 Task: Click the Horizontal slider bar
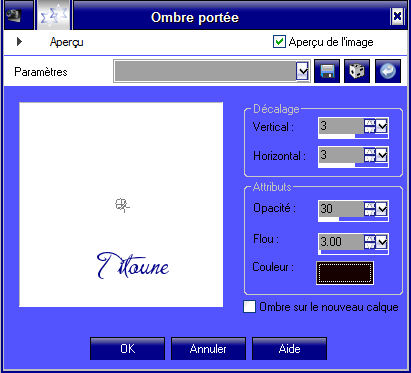[353, 165]
